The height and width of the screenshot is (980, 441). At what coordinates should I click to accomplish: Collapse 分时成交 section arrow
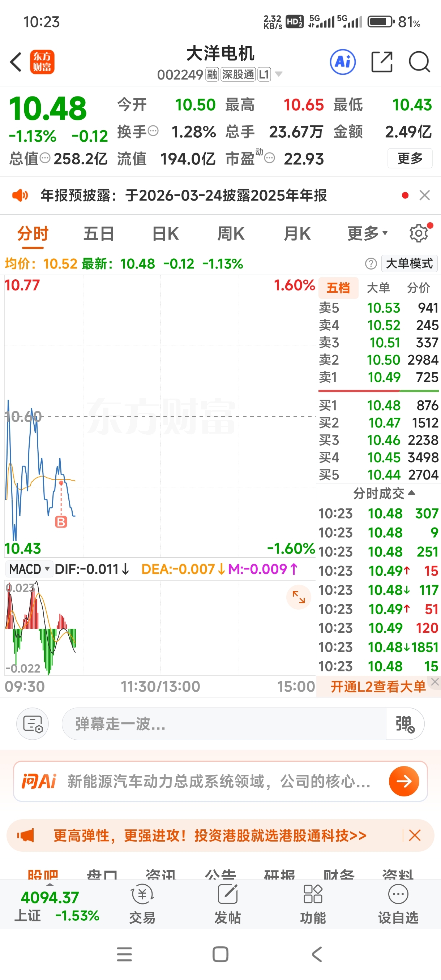411,493
